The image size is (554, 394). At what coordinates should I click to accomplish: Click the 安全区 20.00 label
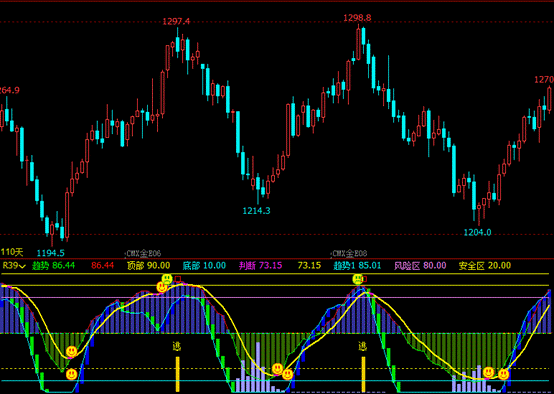coord(485,265)
